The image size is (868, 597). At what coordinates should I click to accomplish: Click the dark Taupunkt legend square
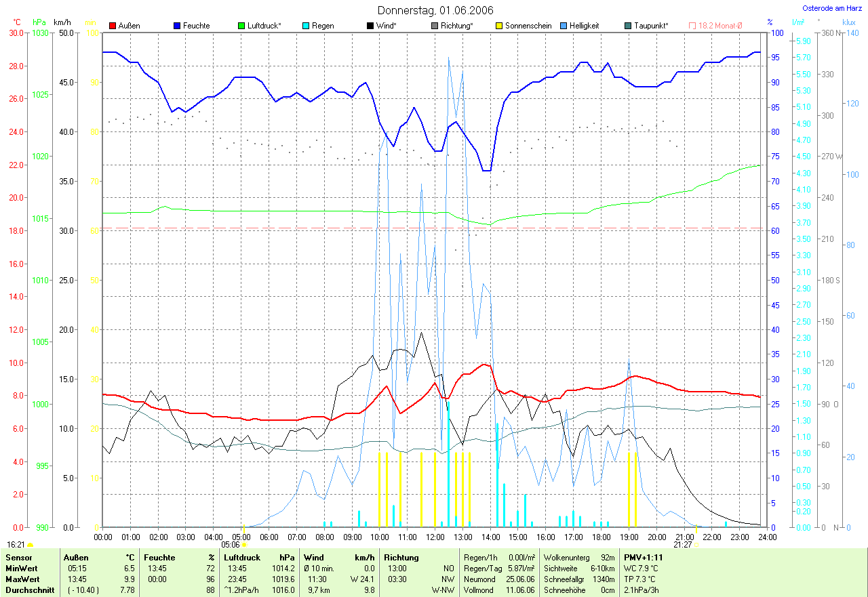(x=629, y=26)
